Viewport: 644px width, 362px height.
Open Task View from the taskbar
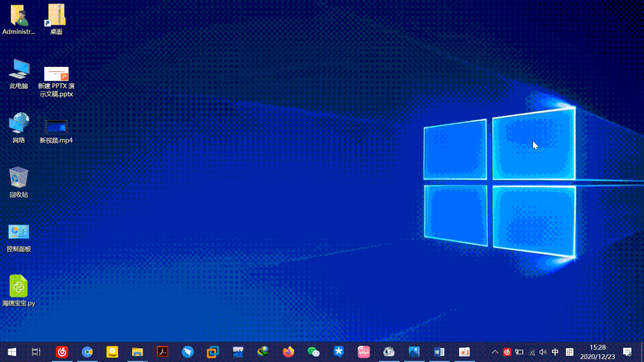pos(36,352)
